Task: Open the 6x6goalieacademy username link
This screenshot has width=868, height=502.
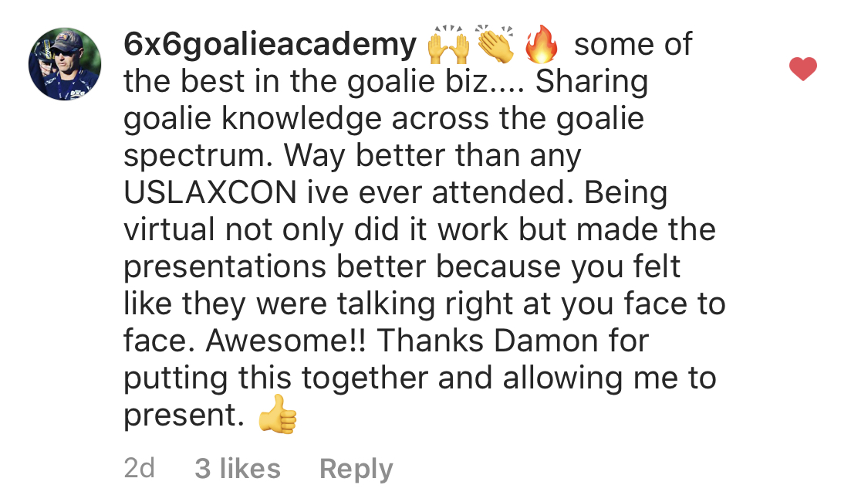Action: (270, 46)
